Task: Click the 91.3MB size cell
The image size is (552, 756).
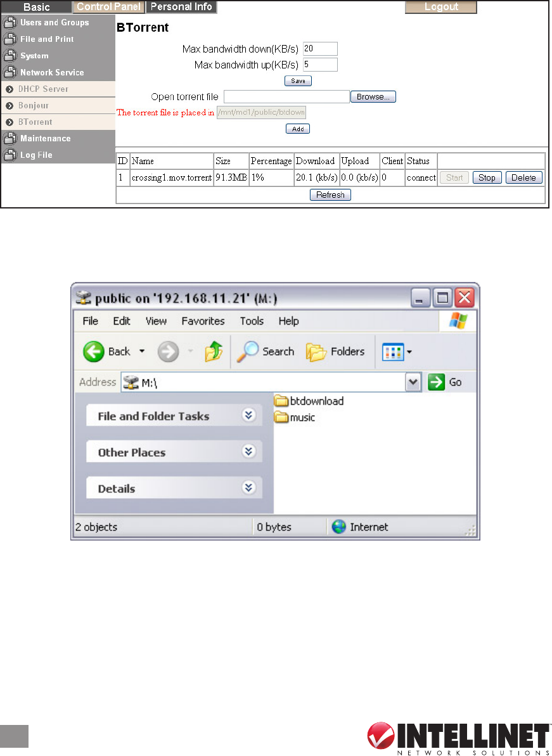Action: point(231,177)
